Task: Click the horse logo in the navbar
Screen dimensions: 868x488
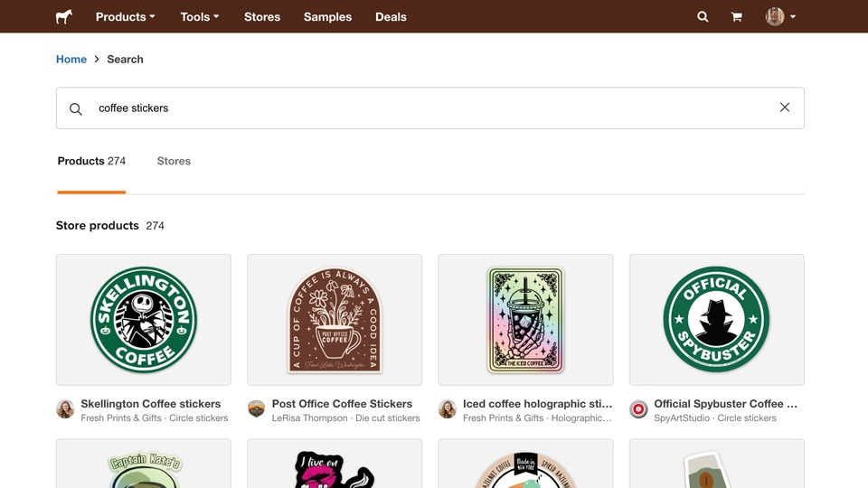Action: pyautogui.click(x=64, y=16)
